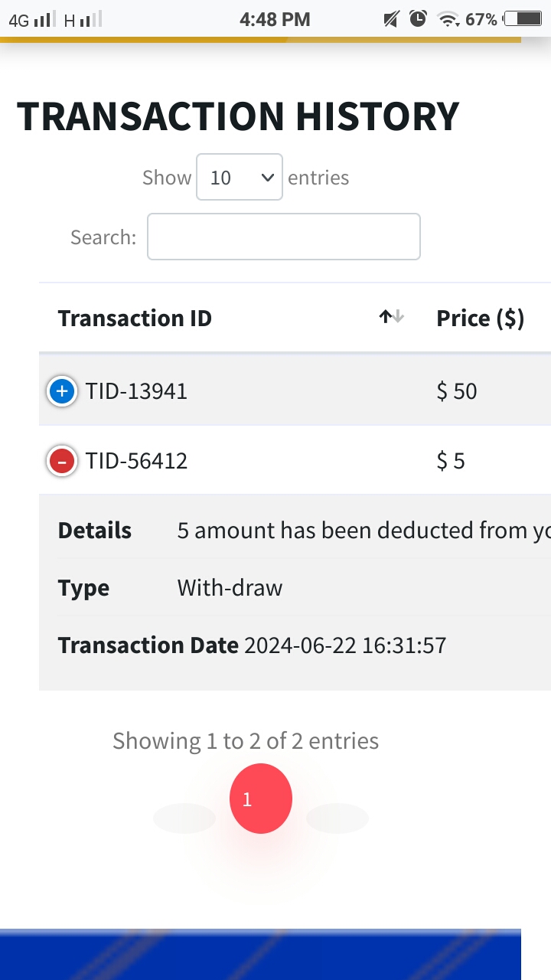Sort by Transaction ID arrows icon
Image resolution: width=551 pixels, height=980 pixels.
click(391, 317)
